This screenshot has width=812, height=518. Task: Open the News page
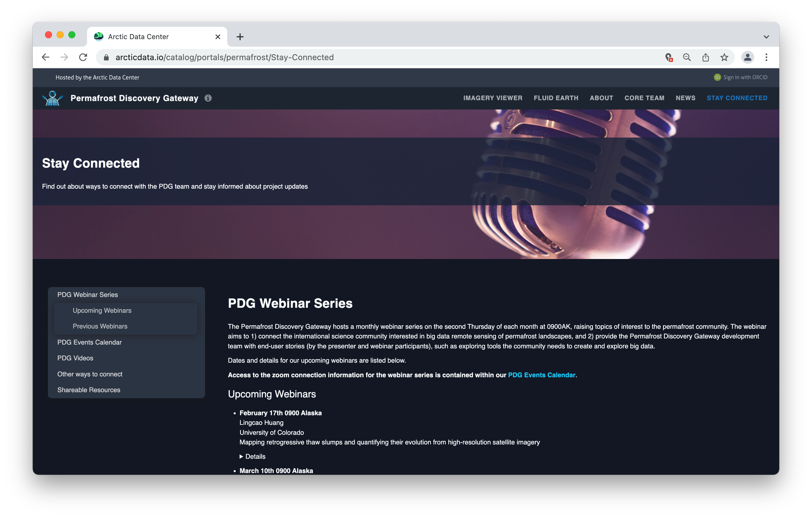tap(685, 98)
